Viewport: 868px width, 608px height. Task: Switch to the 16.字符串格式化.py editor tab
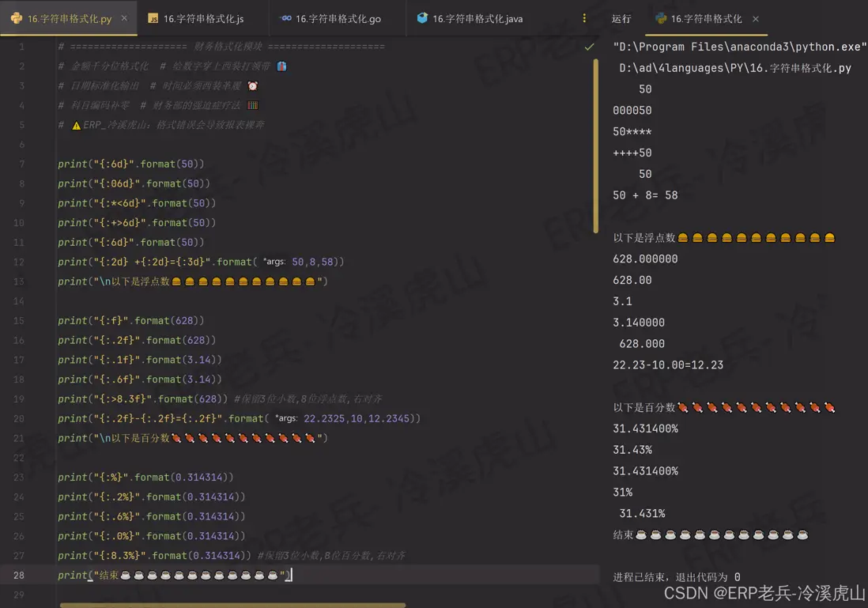(69, 18)
